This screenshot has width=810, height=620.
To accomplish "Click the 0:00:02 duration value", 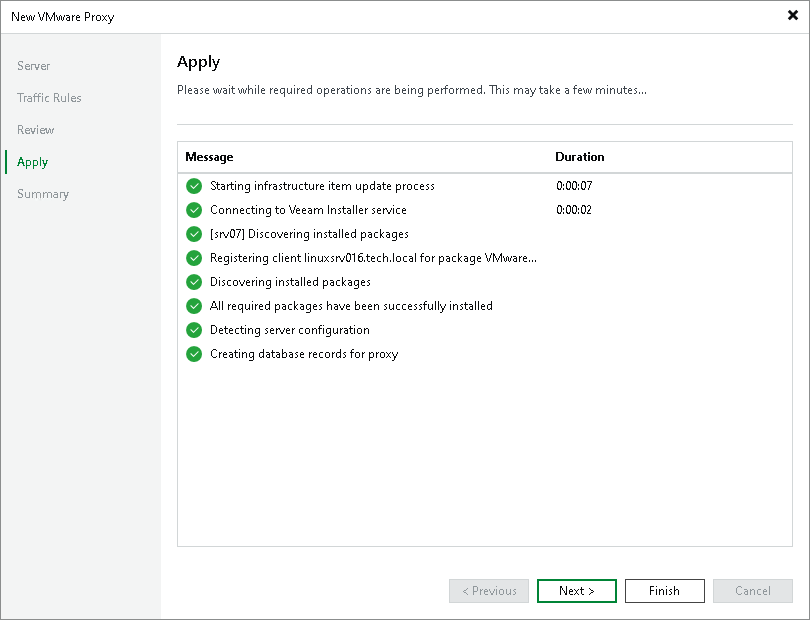I will [x=574, y=210].
